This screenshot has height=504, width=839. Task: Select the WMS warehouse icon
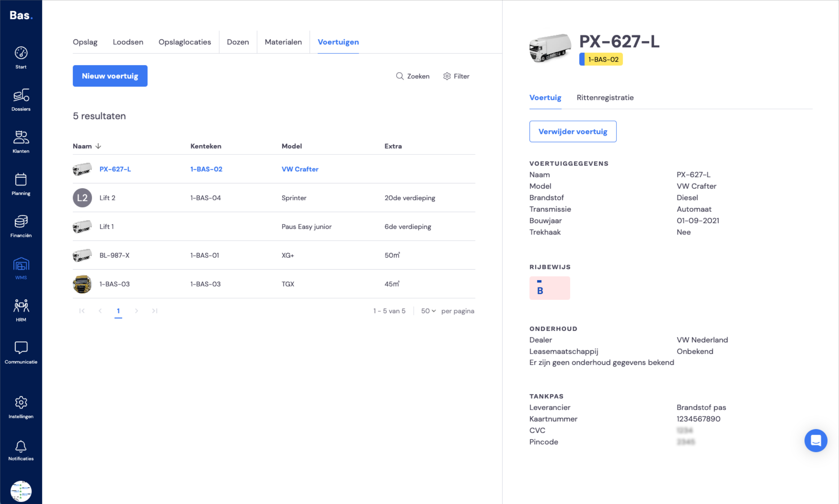[x=21, y=264]
